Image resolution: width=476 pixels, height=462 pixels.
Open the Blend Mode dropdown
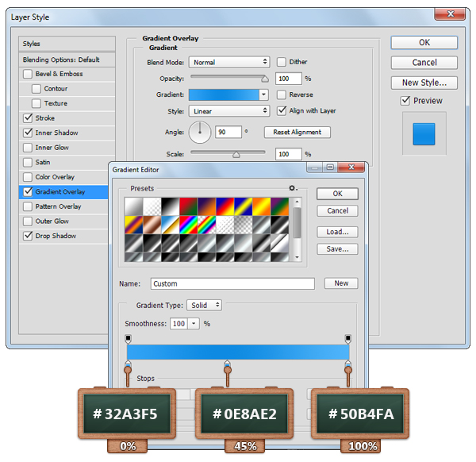tap(230, 62)
